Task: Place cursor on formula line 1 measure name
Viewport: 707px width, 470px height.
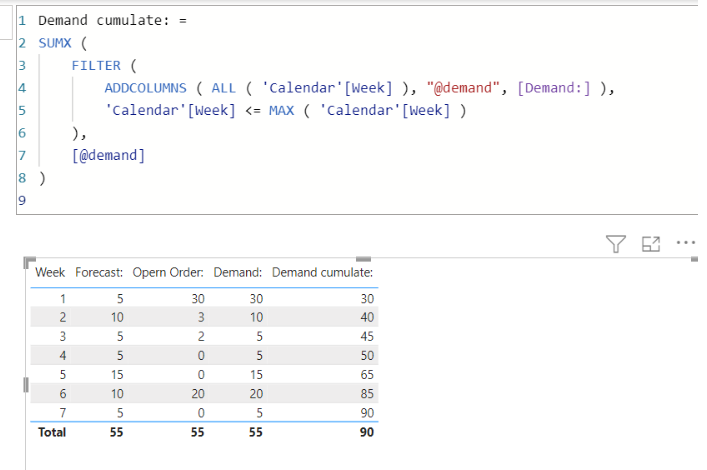Action: pos(103,20)
